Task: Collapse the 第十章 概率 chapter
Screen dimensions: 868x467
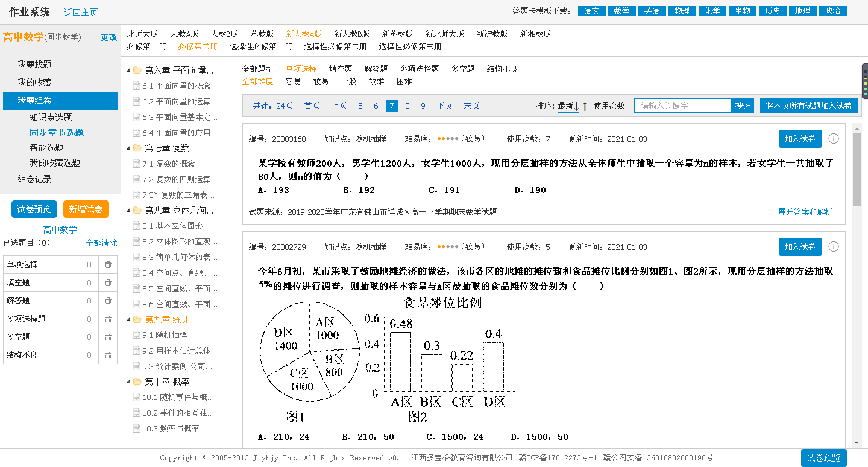Action: pos(129,382)
